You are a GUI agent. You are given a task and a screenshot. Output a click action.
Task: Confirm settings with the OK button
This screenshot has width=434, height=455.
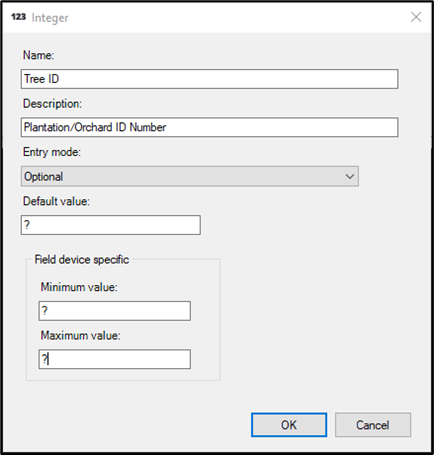pyautogui.click(x=289, y=425)
